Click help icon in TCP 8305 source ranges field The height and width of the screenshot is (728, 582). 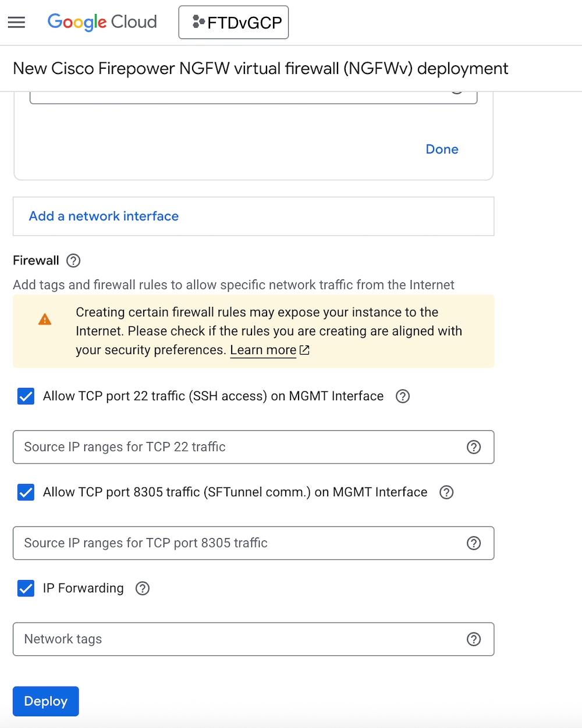474,543
